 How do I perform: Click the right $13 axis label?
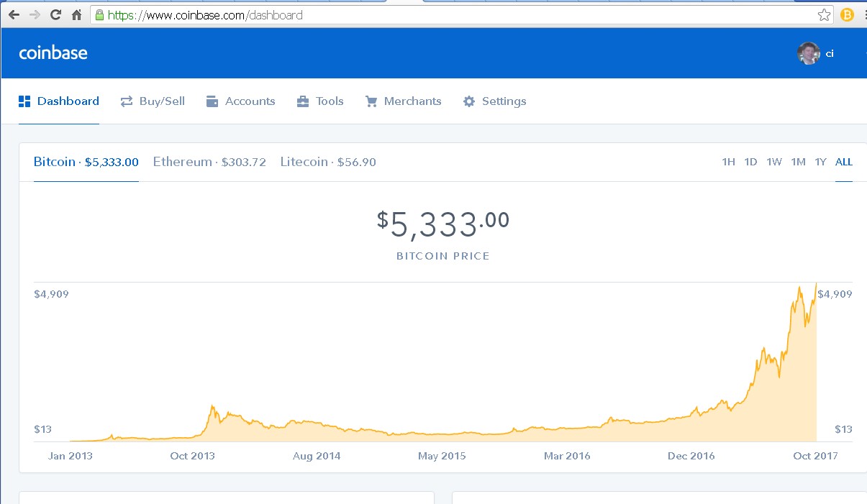(x=843, y=429)
